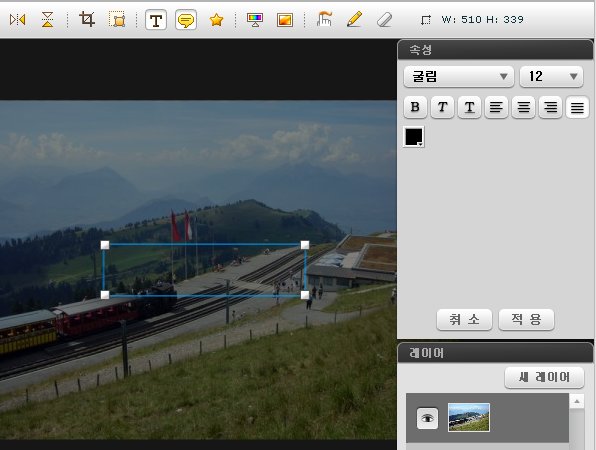596x450 pixels.
Task: Click the 적용 apply button
Action: coord(526,319)
